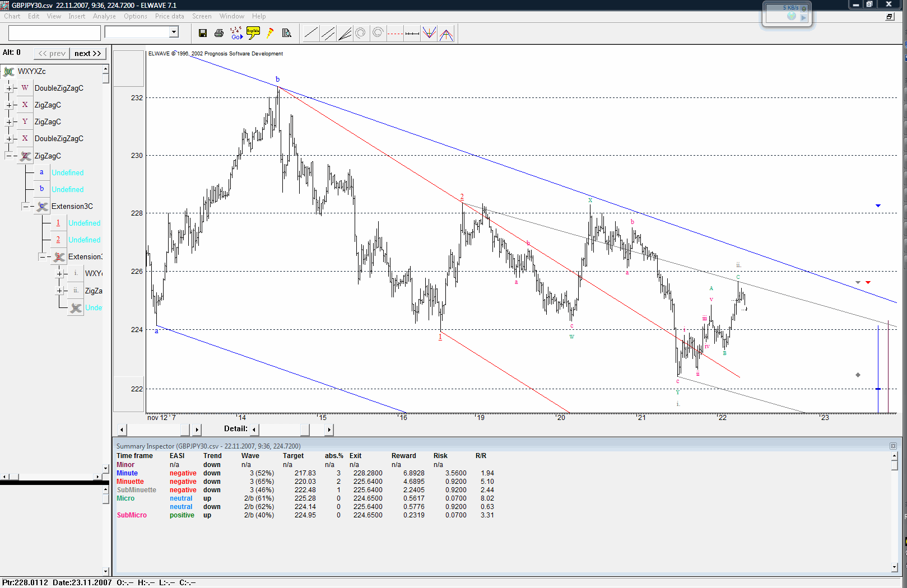Image resolution: width=907 pixels, height=588 pixels.
Task: Open the Chart menu
Action: (12, 16)
